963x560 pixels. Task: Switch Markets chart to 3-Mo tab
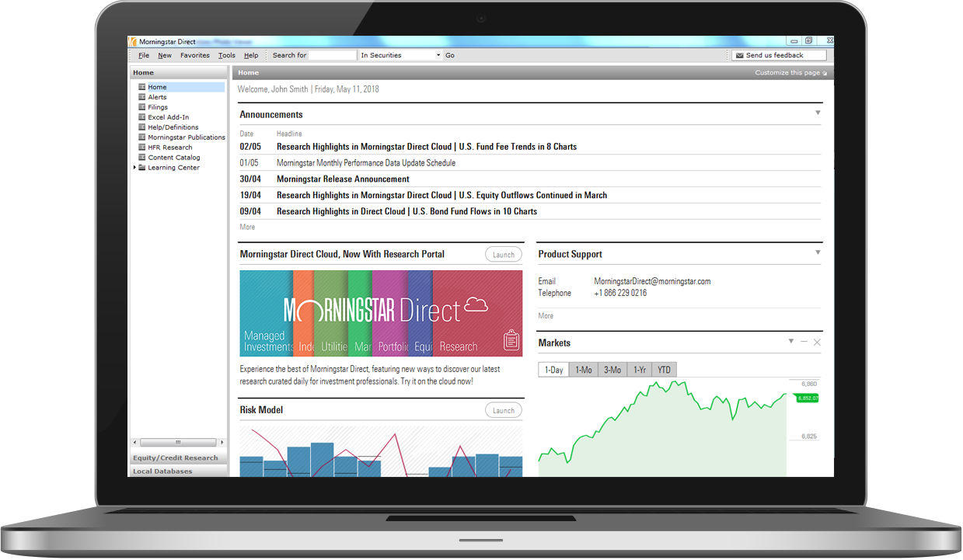pos(612,370)
